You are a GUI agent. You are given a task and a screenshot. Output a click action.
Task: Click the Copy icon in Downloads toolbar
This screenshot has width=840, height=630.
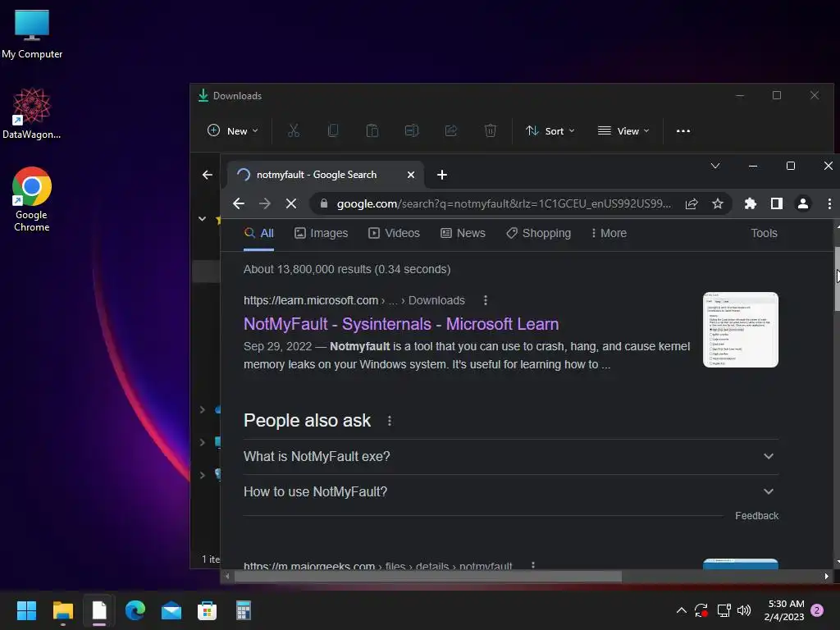pos(333,130)
